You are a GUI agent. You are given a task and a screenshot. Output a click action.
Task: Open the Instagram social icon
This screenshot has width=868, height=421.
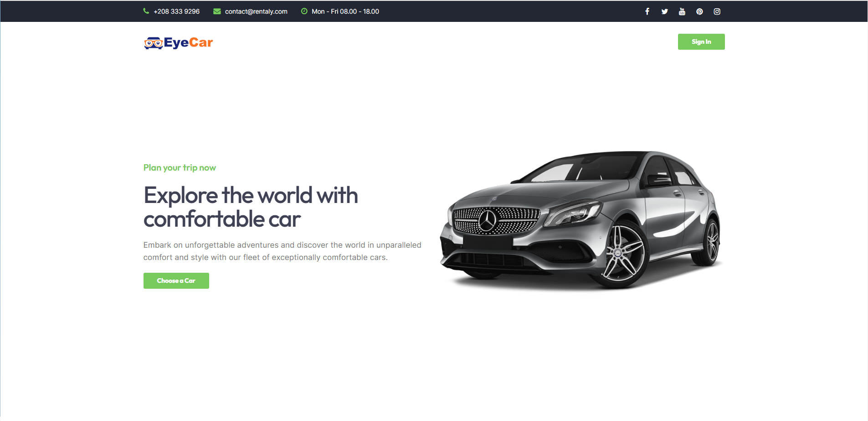717,11
